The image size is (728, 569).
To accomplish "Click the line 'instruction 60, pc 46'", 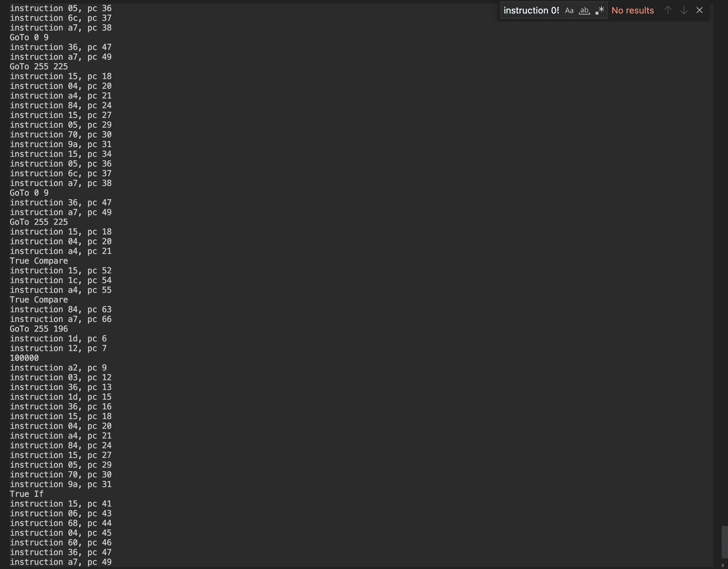I will coord(61,543).
